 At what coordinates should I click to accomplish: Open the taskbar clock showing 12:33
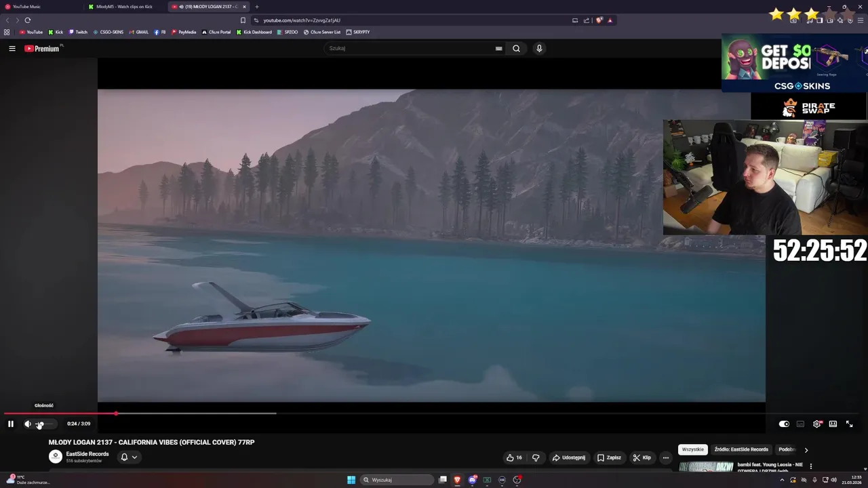pos(852,480)
